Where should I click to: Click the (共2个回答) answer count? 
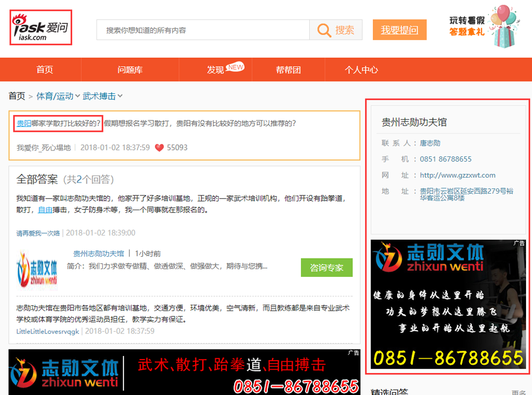[x=88, y=179]
